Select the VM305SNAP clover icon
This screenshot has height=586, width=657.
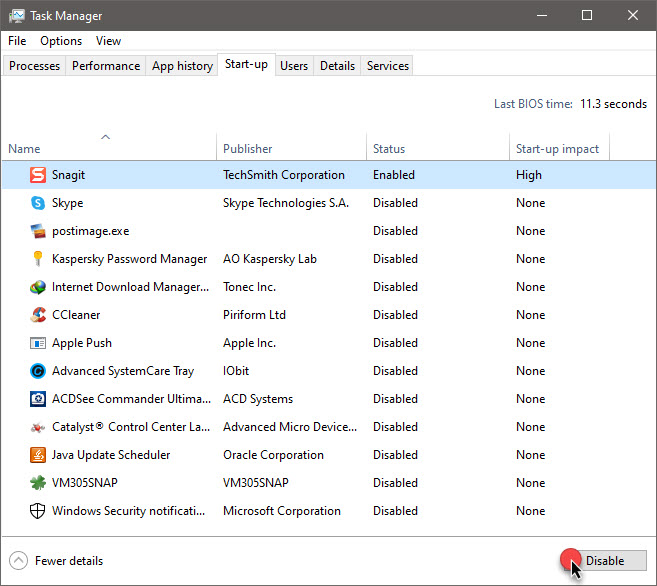point(38,483)
